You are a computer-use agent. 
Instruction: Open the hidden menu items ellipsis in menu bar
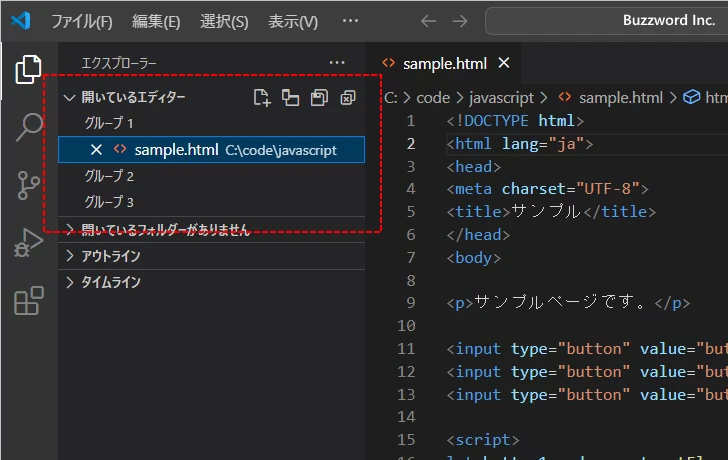350,20
